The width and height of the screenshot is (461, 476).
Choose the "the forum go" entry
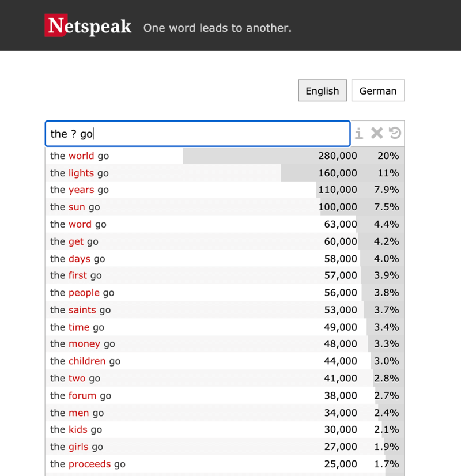pos(81,395)
